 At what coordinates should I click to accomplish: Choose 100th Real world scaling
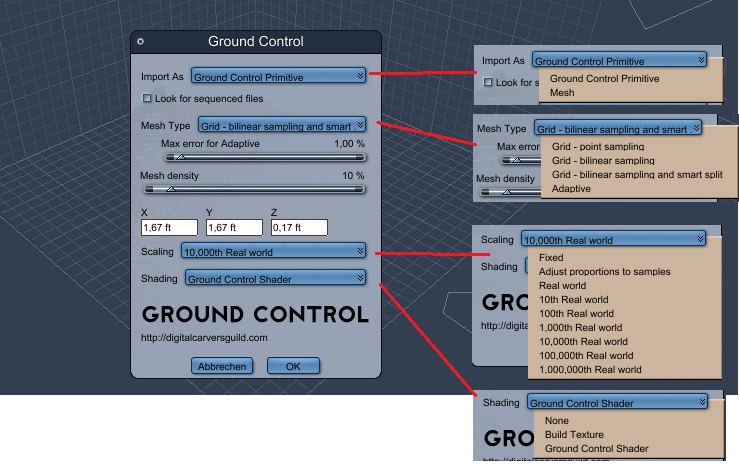point(576,314)
